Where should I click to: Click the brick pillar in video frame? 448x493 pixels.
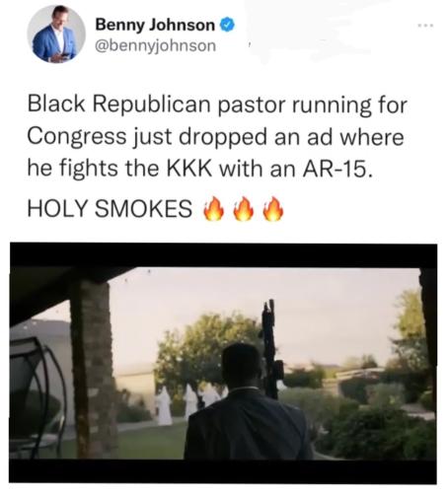click(94, 370)
